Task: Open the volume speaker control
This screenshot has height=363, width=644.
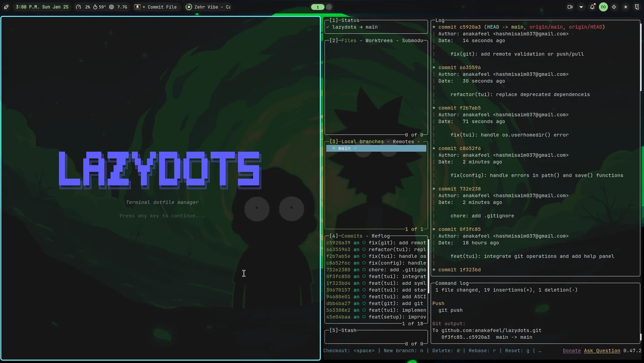Action: (x=614, y=7)
